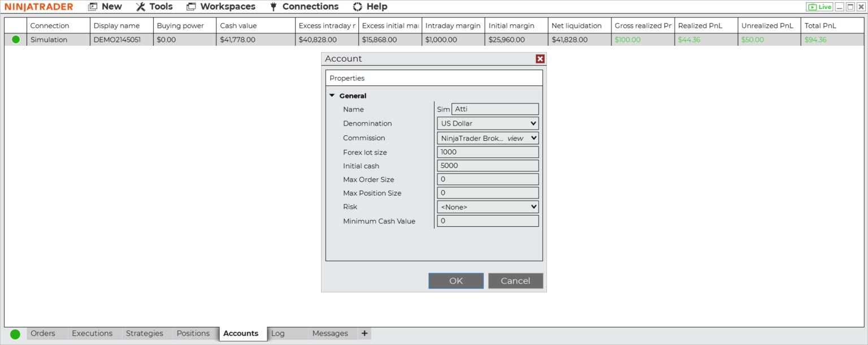Viewport: 868px width, 345px height.
Task: Click the Total PnL column header
Action: pos(832,25)
